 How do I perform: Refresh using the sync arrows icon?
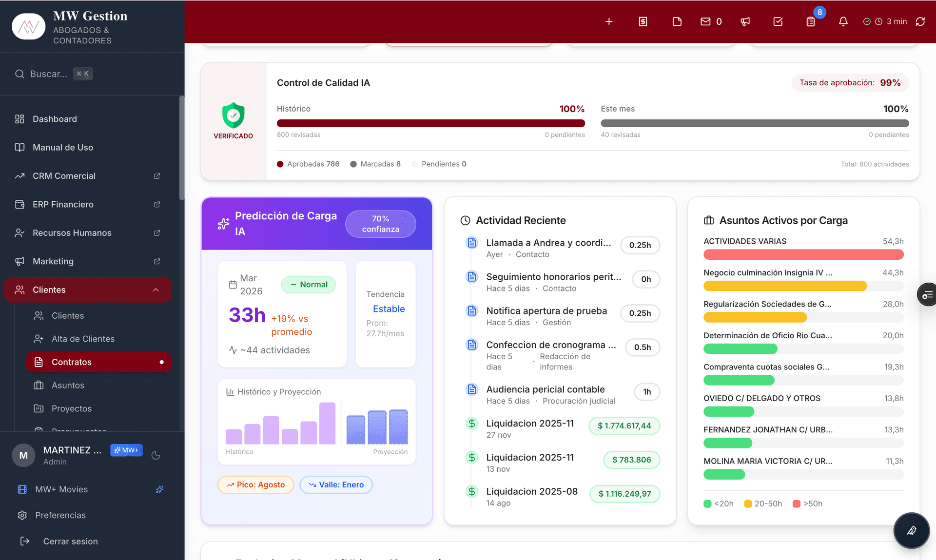(921, 21)
